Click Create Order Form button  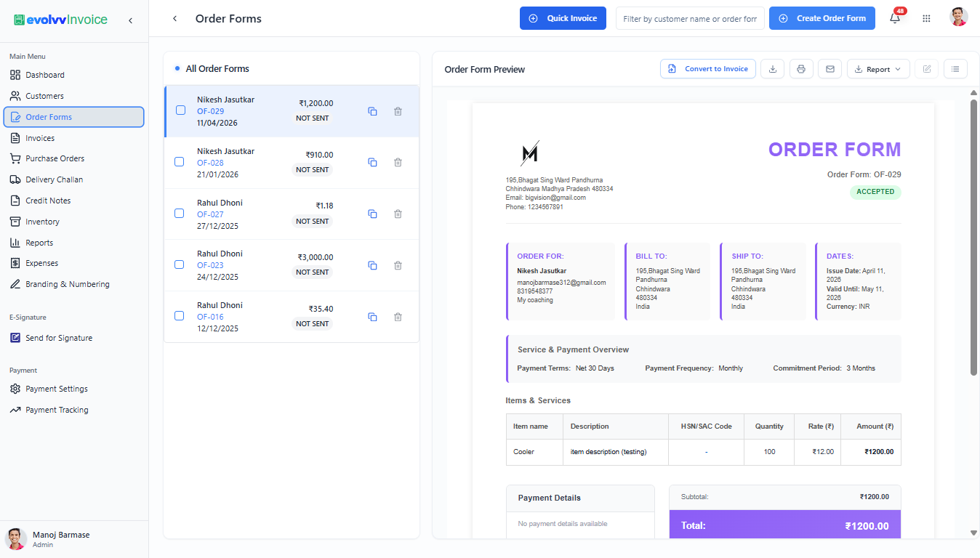[822, 18]
